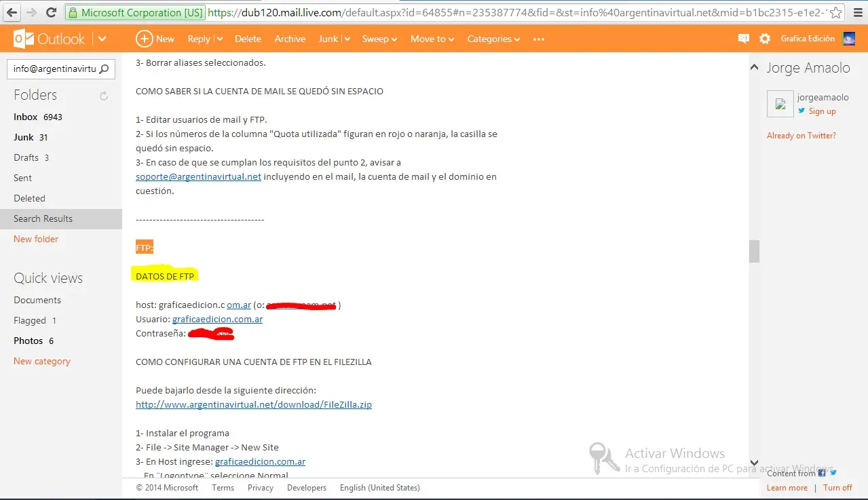Reload the page in browser
This screenshot has width=868, height=500.
[51, 12]
